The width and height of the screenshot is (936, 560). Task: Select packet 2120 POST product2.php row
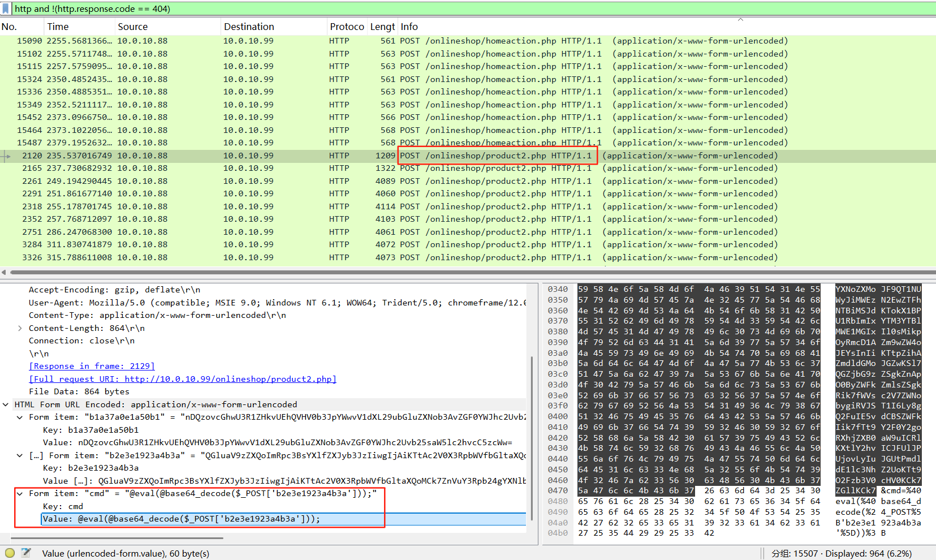coord(468,156)
